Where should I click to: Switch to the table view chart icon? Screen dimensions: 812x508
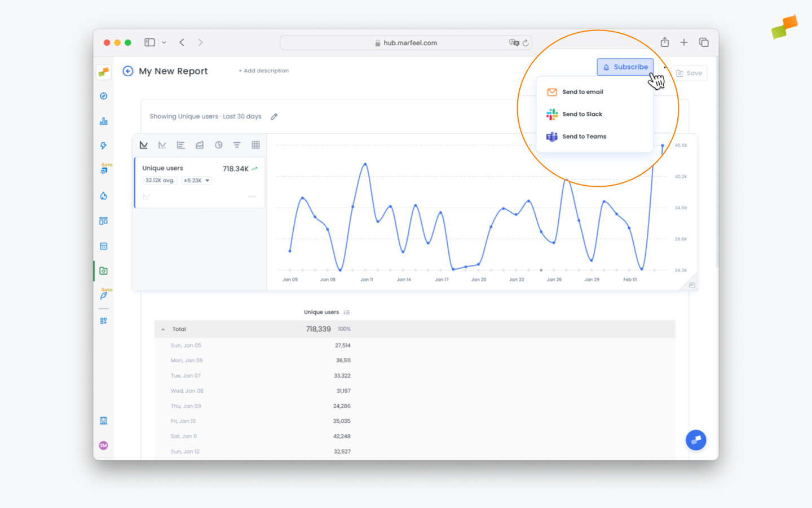pos(255,145)
